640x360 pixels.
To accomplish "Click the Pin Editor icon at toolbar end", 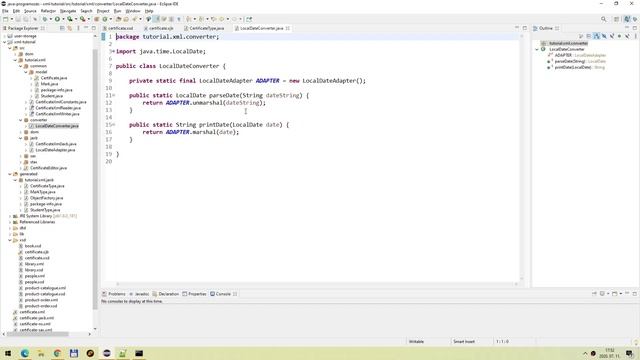I will click(x=249, y=19).
